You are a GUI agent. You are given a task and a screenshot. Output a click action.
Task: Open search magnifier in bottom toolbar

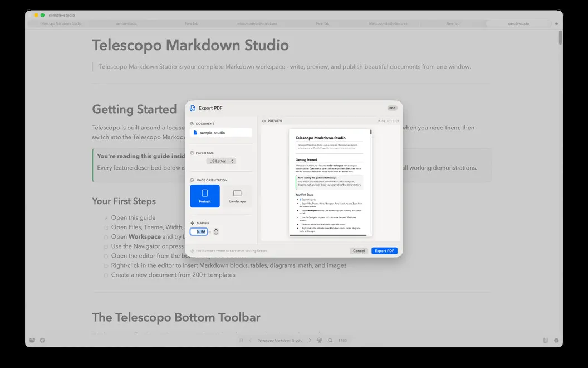pos(330,340)
